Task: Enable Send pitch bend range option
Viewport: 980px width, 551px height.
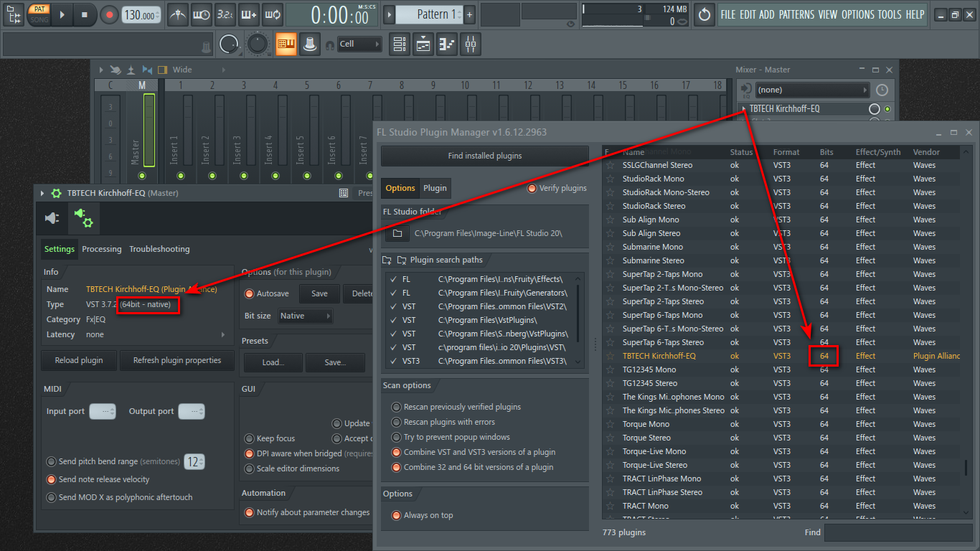Action: coord(52,461)
